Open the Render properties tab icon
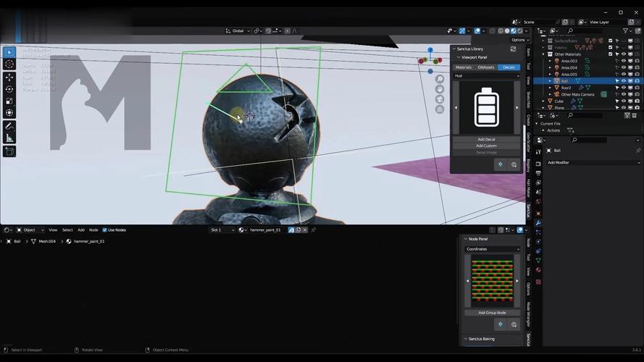644x362 pixels. (538, 164)
